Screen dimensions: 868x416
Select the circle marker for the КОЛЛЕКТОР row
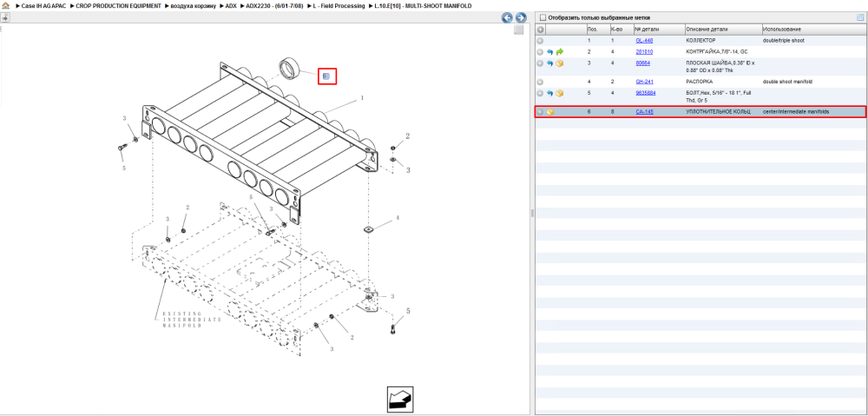(x=540, y=41)
